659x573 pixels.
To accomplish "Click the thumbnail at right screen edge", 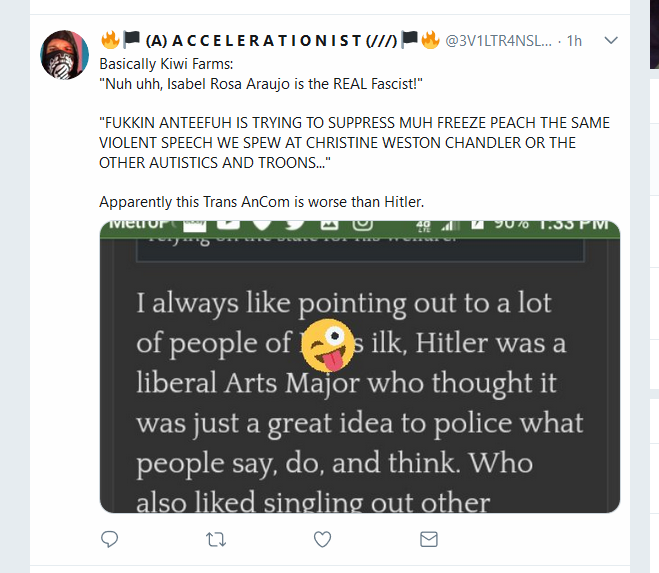I will click(654, 34).
